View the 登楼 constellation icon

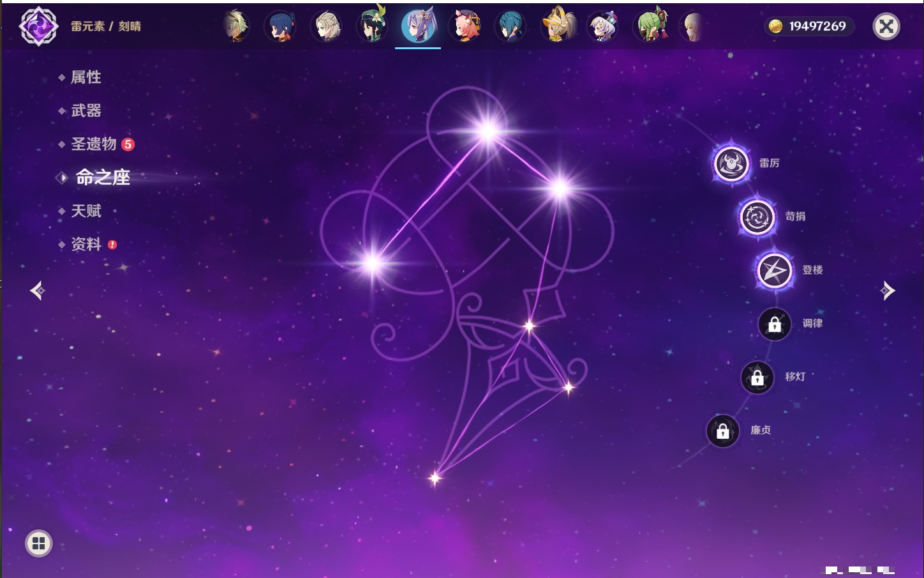[775, 271]
